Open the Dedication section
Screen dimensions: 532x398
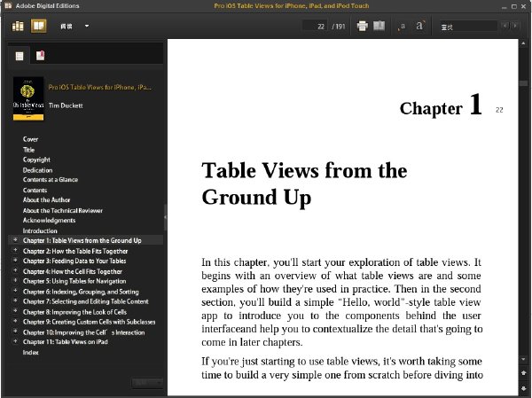(x=37, y=170)
